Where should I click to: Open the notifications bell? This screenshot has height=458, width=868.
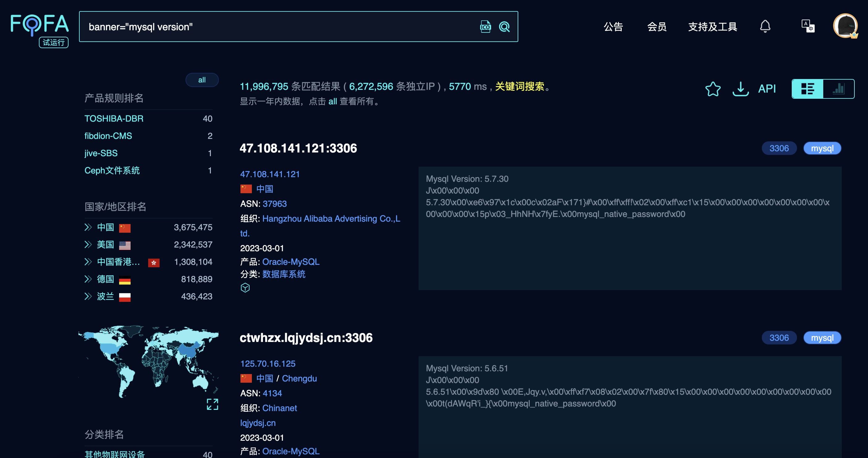(x=765, y=26)
